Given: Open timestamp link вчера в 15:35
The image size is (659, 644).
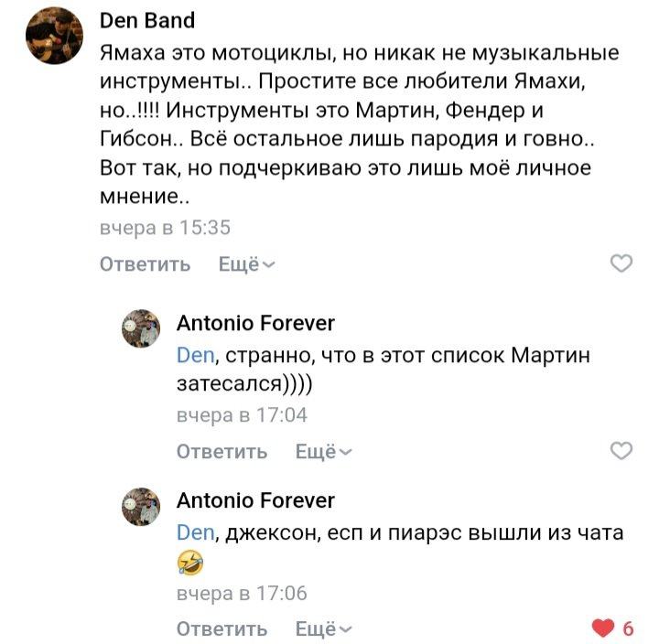Looking at the screenshot, I should click(165, 228).
